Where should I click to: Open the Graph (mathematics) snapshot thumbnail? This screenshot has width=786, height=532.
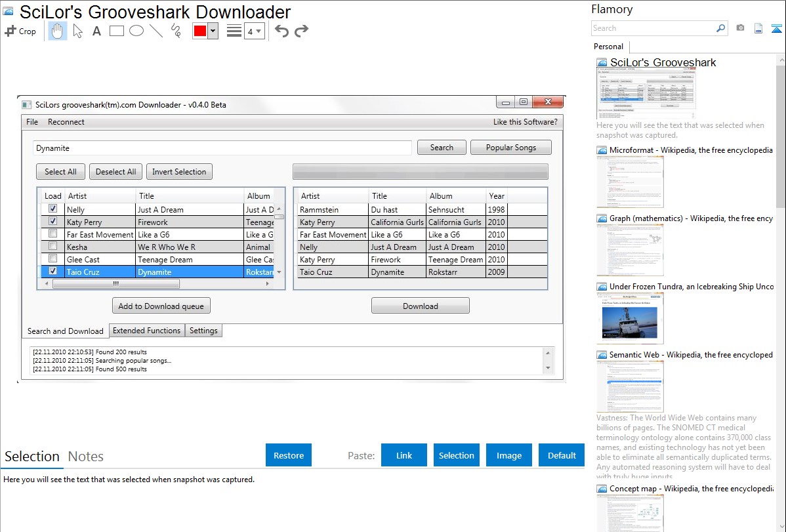tap(630, 250)
